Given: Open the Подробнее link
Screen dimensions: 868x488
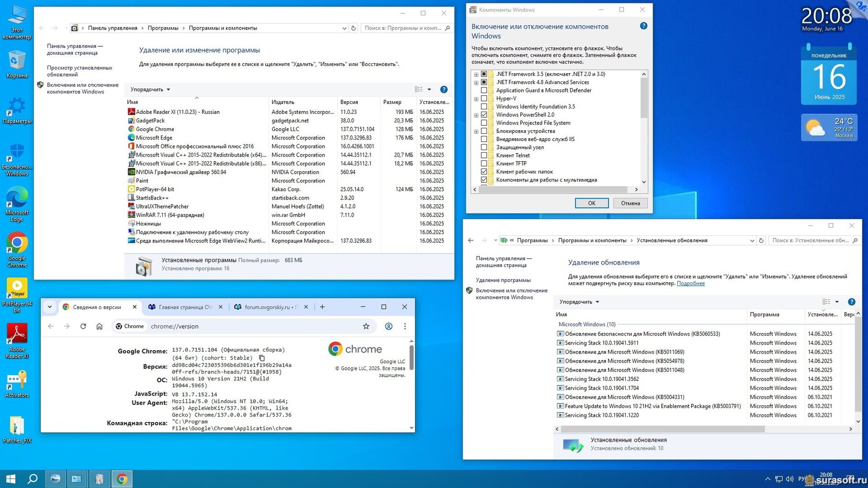Looking at the screenshot, I should tap(690, 283).
